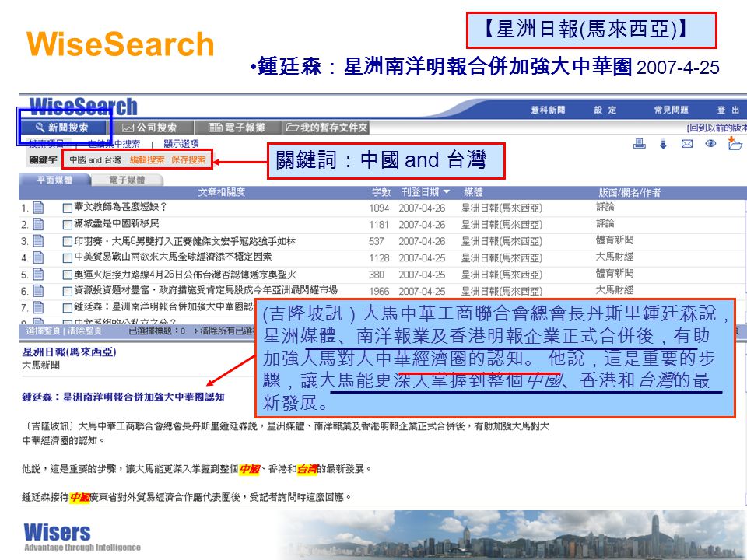Open 設定 settings in the header
The image size is (747, 560).
605,110
